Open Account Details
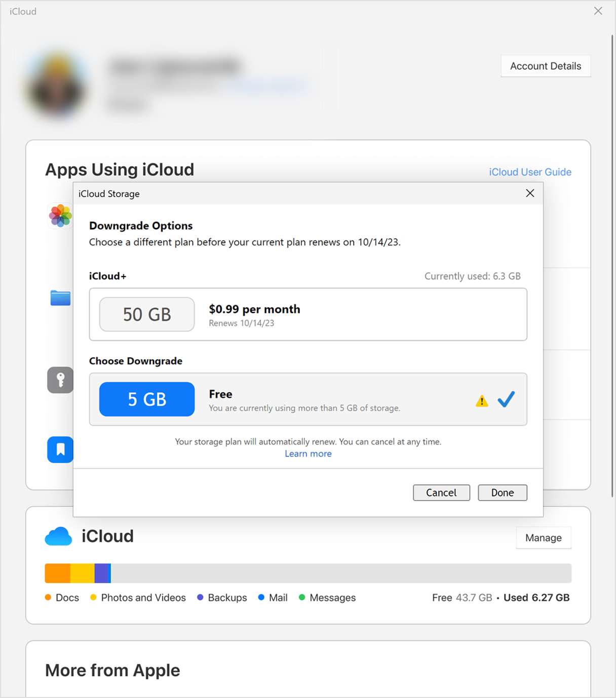 coord(546,66)
